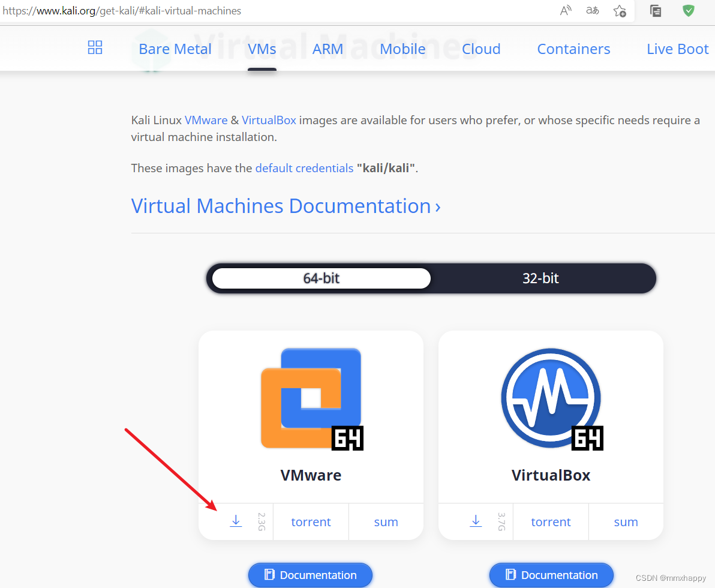Open the Mobile tab
This screenshot has height=588, width=715.
coord(402,49)
